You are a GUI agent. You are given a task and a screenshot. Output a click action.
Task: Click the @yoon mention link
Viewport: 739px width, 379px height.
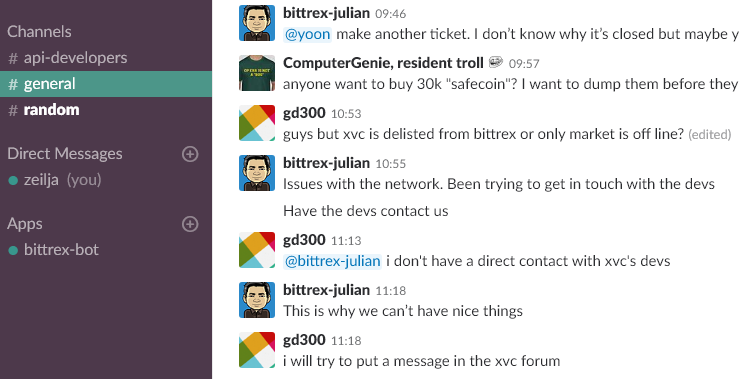click(x=307, y=34)
